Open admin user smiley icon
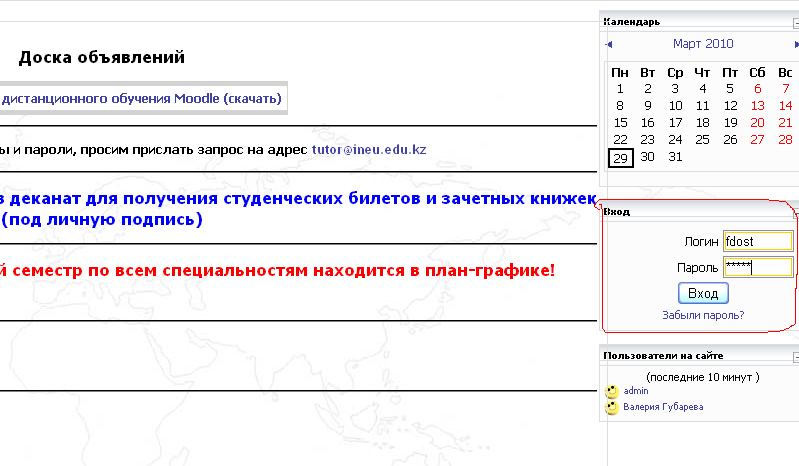Screen dimensions: 799x466 [611, 391]
